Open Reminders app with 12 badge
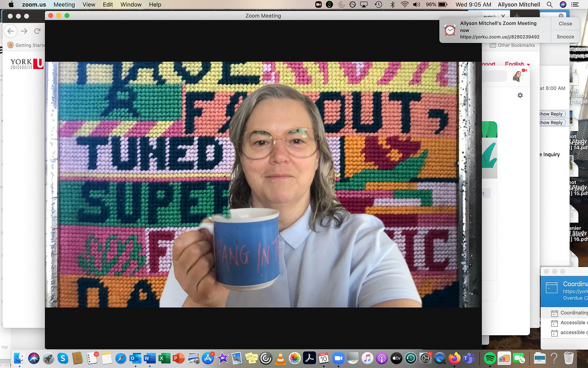 [92, 358]
